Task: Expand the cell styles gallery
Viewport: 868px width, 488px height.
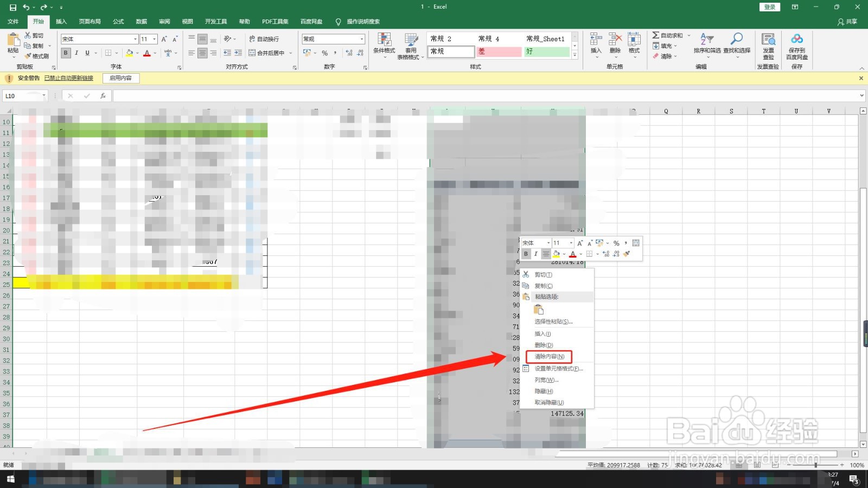Action: click(x=575, y=55)
